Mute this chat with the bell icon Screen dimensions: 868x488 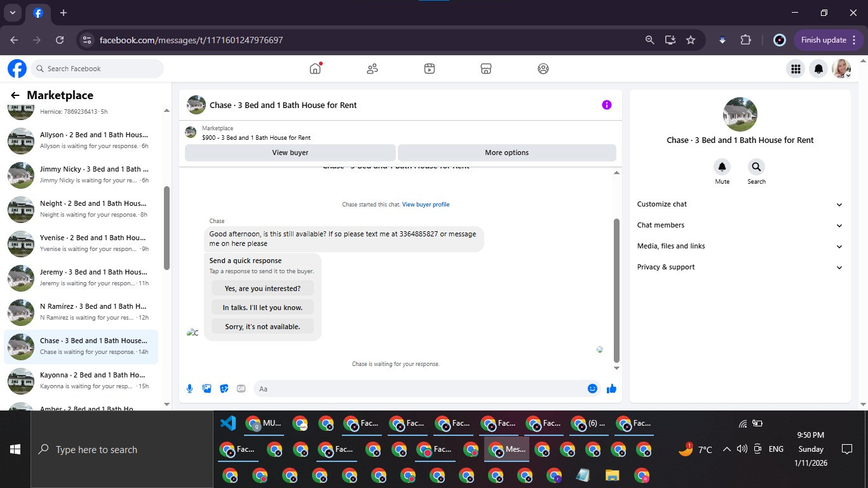(x=722, y=167)
